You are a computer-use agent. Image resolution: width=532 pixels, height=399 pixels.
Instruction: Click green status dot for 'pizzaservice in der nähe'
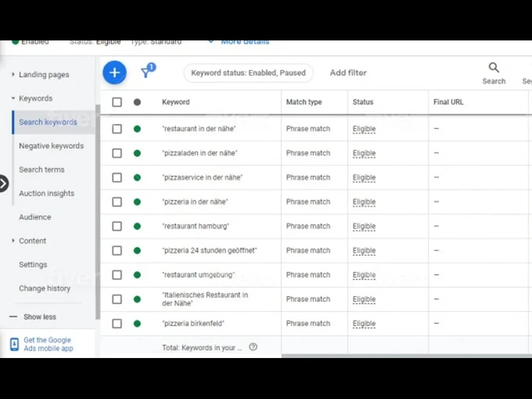tap(137, 178)
